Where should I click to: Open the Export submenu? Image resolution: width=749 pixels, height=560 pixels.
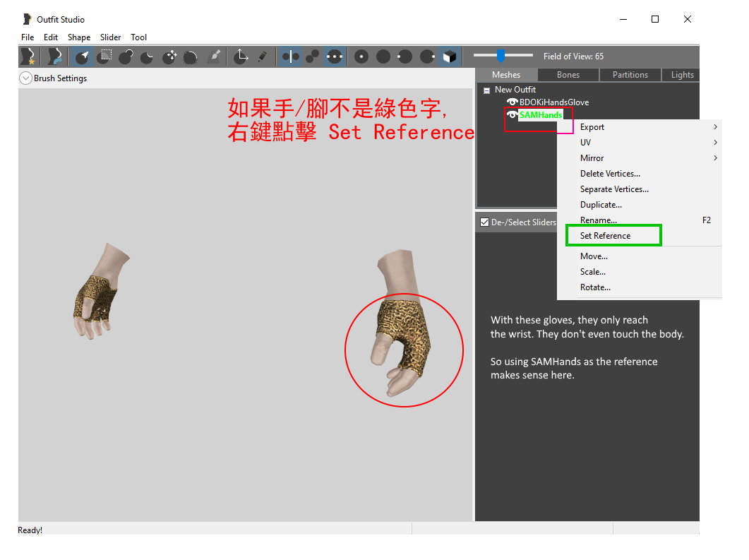(x=640, y=127)
